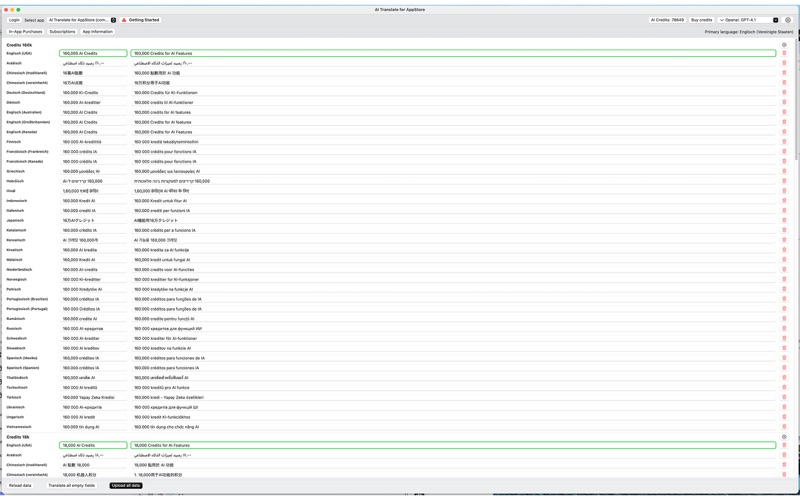This screenshot has height=500, width=800.
Task: Delete the Türkisch row using its trash icon
Action: 784,397
